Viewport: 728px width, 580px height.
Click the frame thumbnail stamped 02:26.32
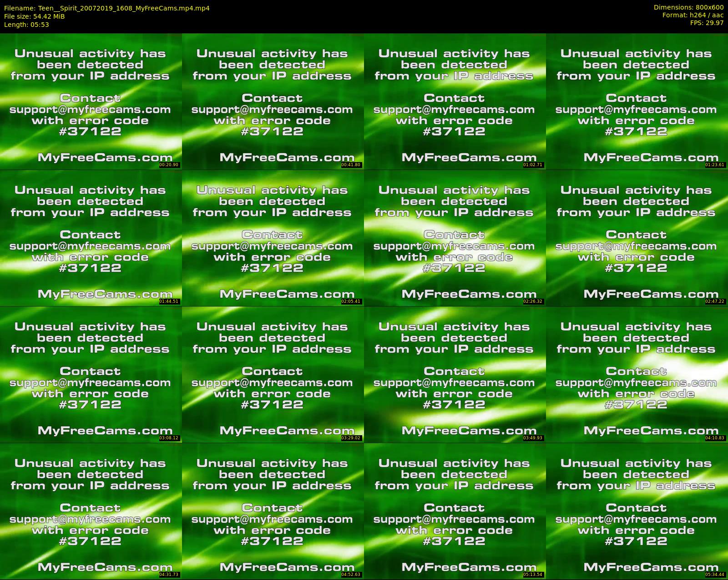click(x=455, y=238)
